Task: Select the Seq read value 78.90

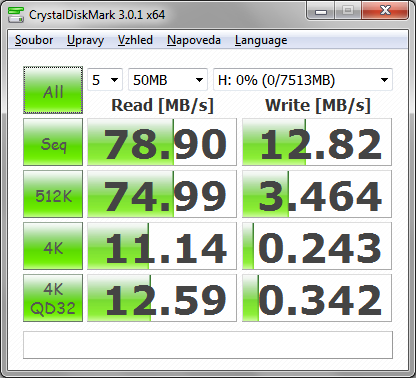Action: (x=162, y=142)
